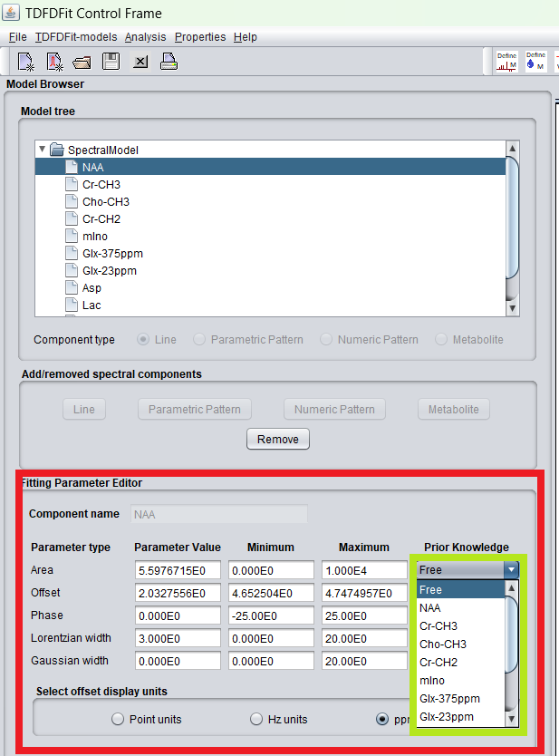Click the file icon beside NAA

72,167
